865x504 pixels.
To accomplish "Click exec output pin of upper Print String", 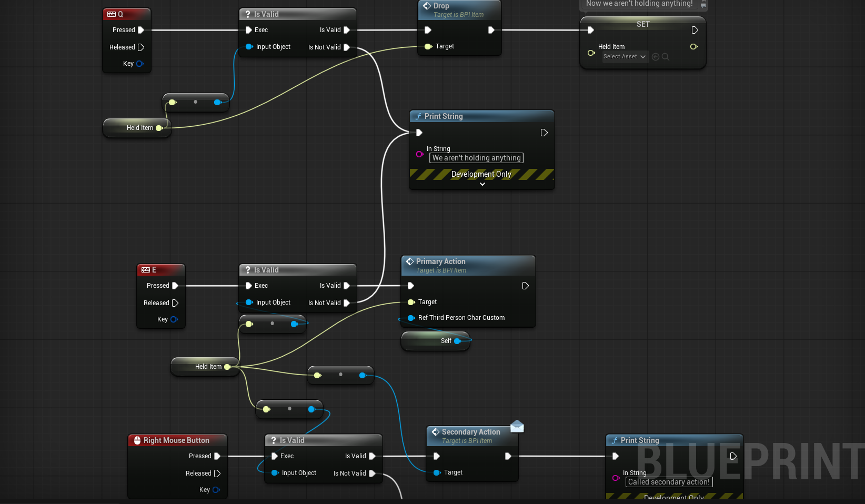I will (x=544, y=133).
